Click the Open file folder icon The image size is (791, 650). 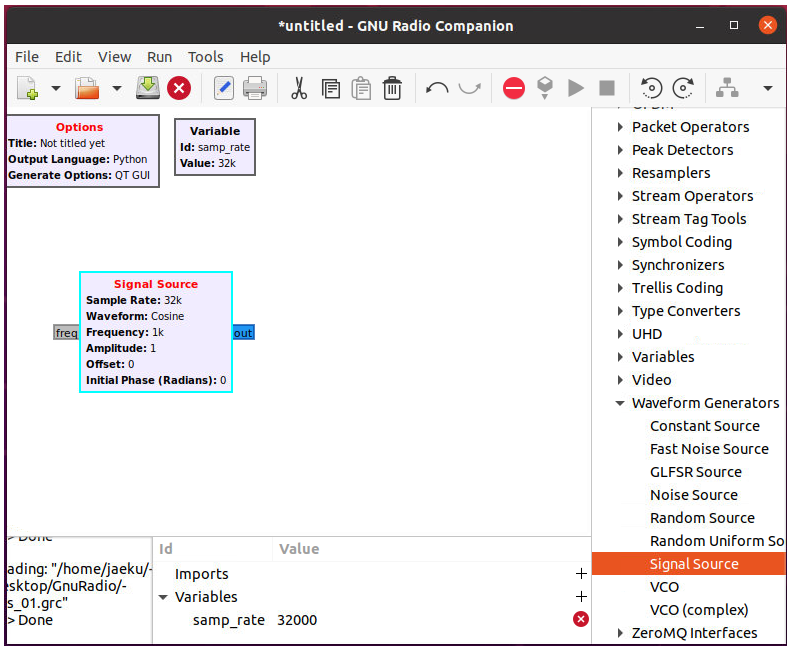(87, 88)
